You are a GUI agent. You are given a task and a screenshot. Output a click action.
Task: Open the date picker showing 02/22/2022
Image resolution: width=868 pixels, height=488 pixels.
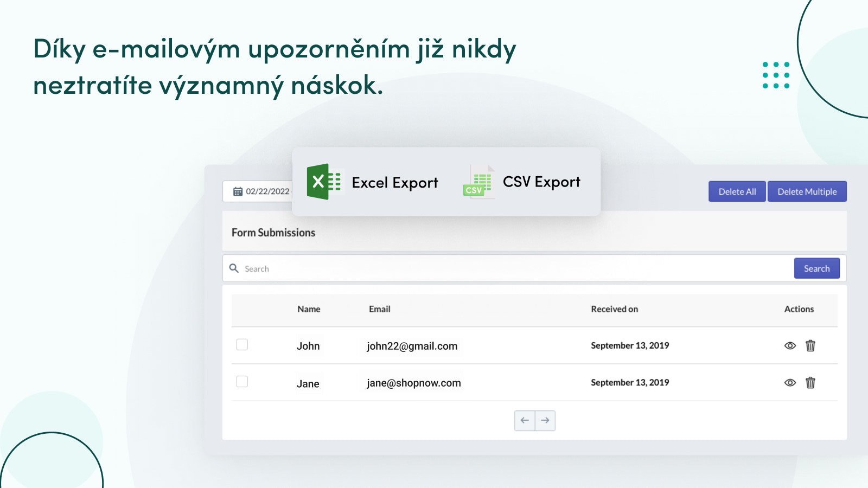[257, 191]
